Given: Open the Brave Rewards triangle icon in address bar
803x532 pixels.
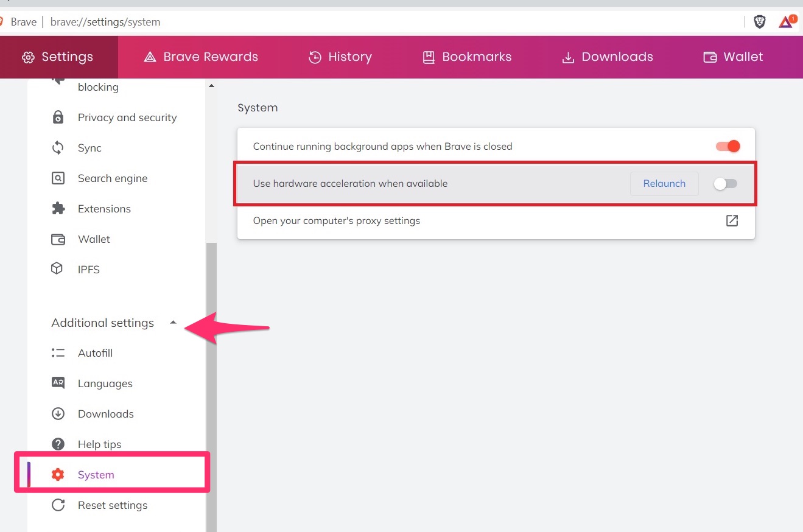Looking at the screenshot, I should [x=787, y=22].
